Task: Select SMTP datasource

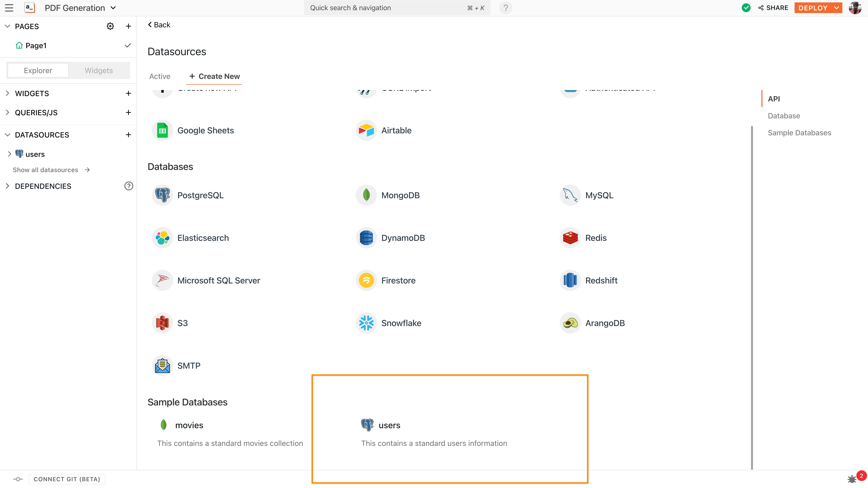Action: (177, 366)
